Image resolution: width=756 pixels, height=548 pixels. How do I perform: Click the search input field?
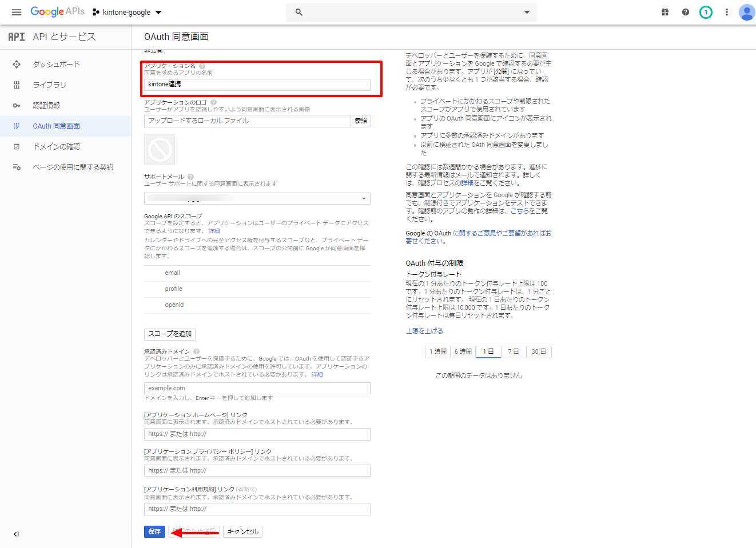(412, 12)
